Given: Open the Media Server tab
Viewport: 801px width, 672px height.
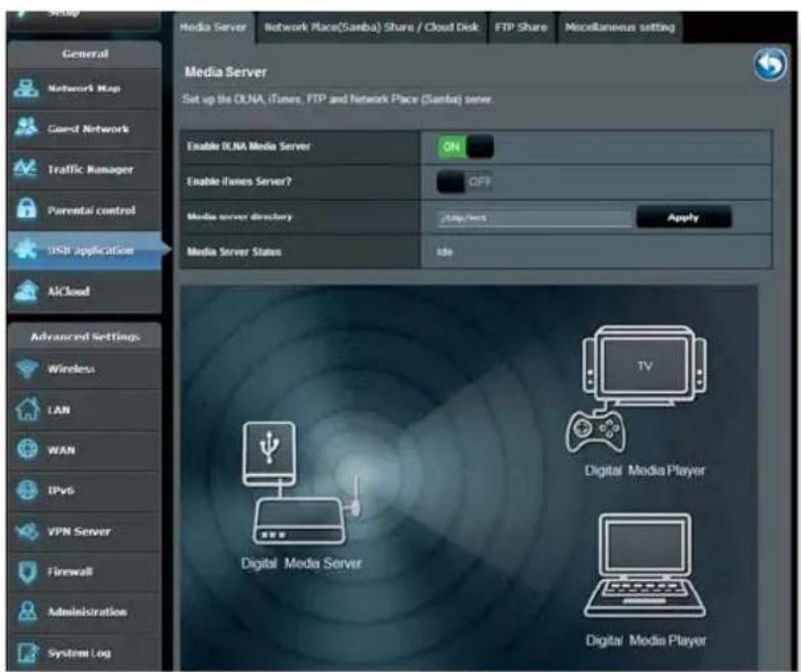Looking at the screenshot, I should [x=214, y=27].
